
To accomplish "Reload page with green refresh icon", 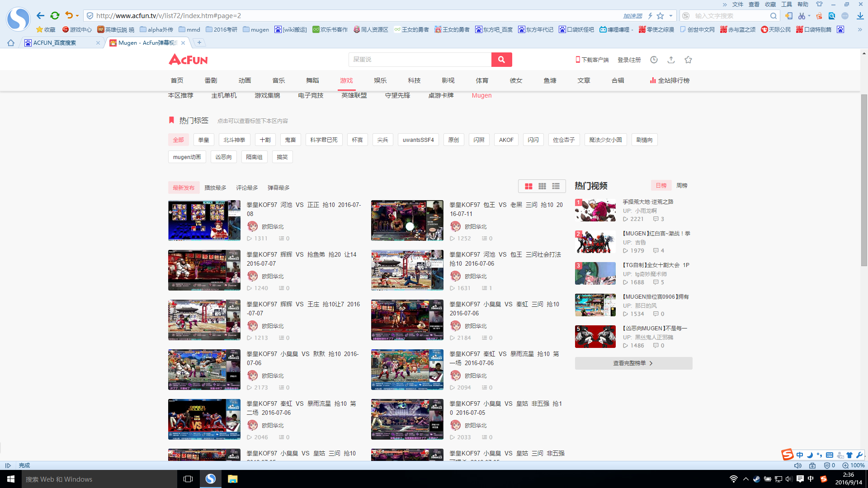I will 55,15.
